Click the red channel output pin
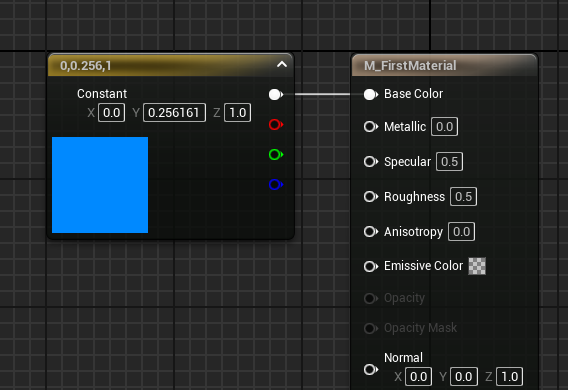This screenshot has width=568, height=390. (x=276, y=125)
